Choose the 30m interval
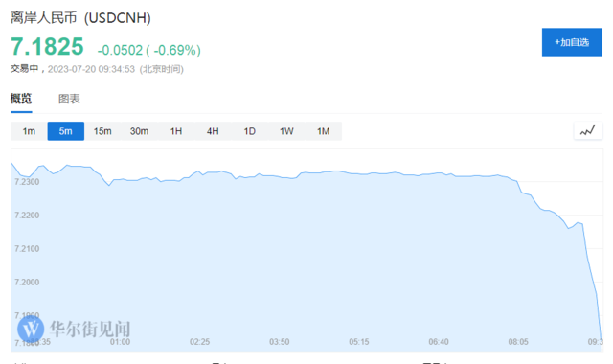Image resolution: width=613 pixels, height=364 pixels. [x=139, y=131]
